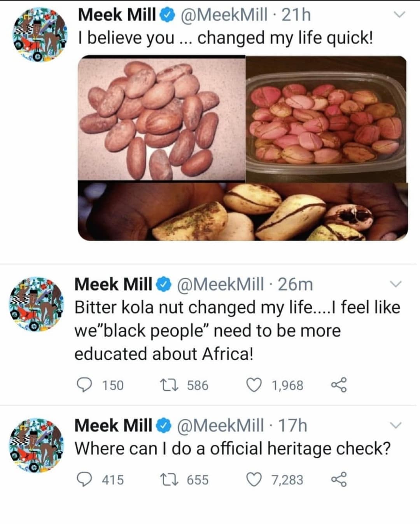Viewport: 420px width, 524px height.
Task: Retweet the bitter kola nut tweet
Action: coord(169,385)
